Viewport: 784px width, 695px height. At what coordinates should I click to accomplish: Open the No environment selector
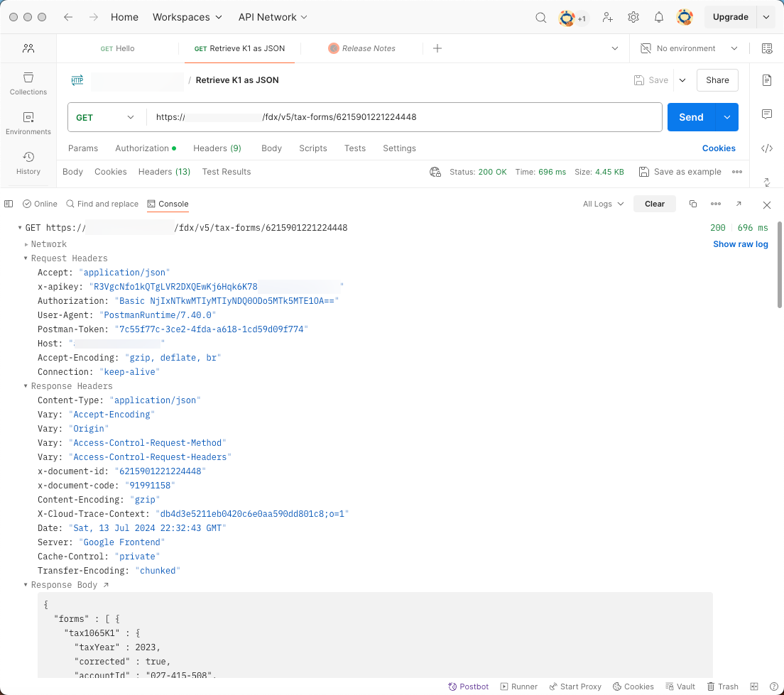[688, 48]
